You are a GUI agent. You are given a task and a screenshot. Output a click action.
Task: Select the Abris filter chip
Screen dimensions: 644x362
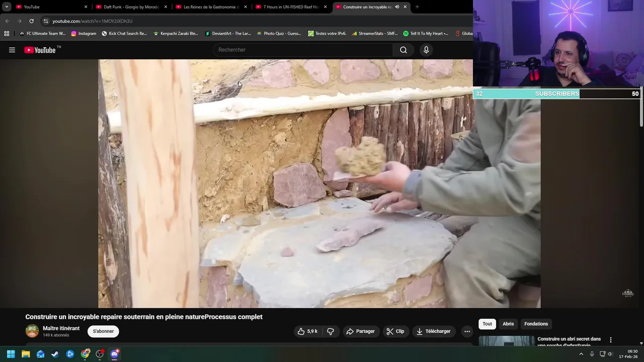(x=508, y=324)
